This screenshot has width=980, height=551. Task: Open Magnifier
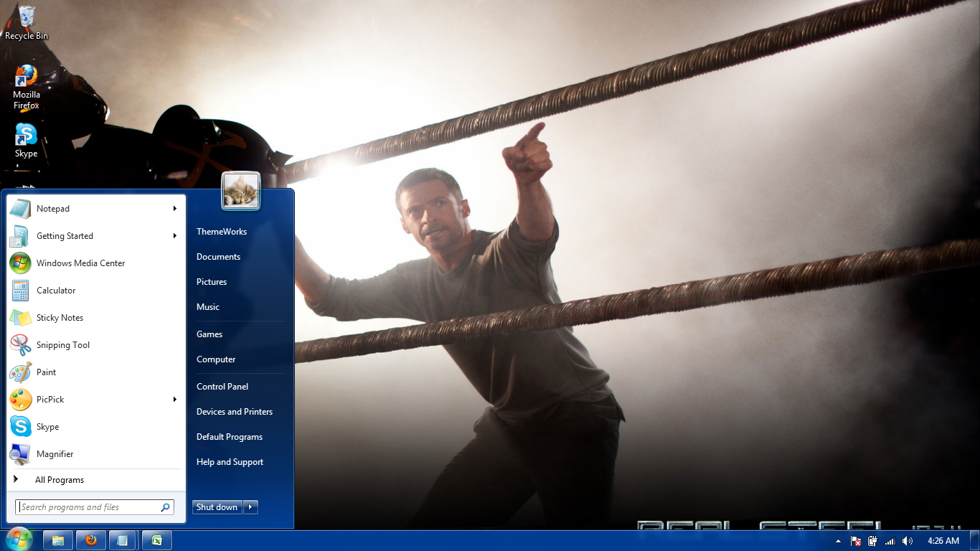pos(55,454)
